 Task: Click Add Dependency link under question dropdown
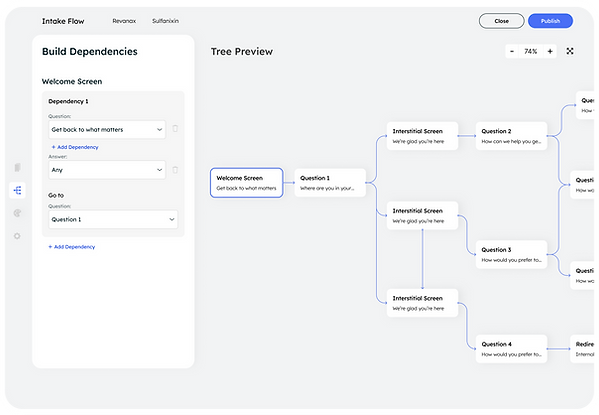[75, 147]
